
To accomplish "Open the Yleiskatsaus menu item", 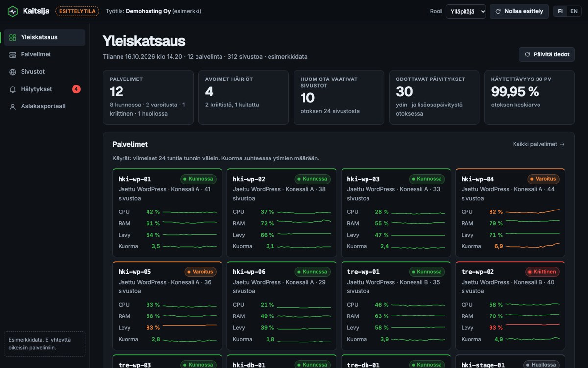I will tap(45, 37).
